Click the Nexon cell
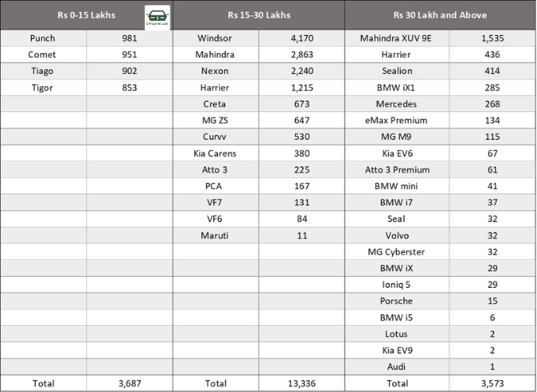 tap(215, 72)
